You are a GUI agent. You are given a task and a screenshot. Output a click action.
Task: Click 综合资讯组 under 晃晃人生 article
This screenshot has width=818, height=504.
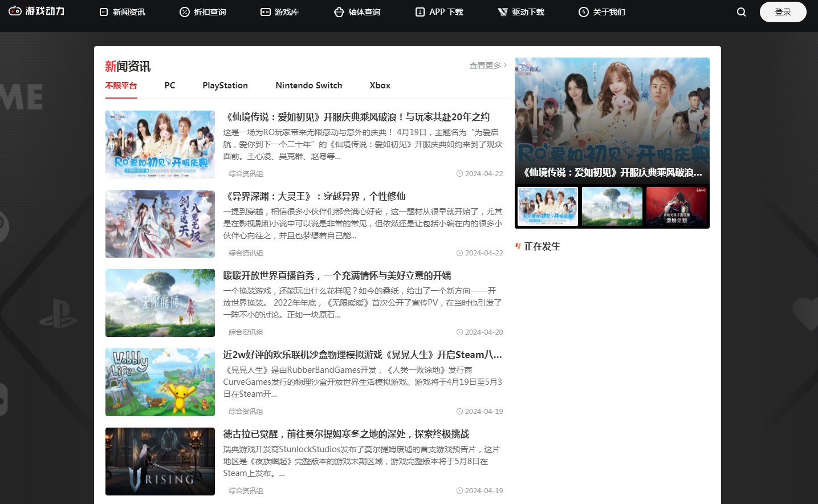[246, 412]
